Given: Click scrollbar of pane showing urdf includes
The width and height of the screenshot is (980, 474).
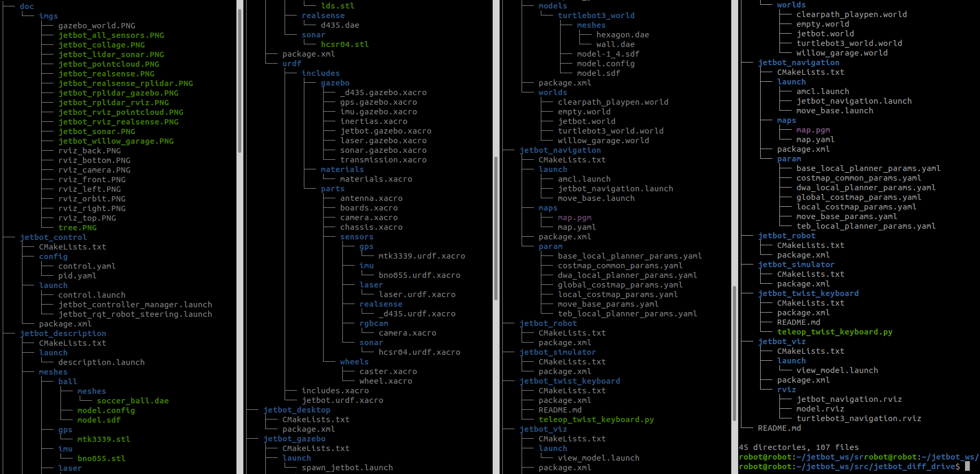Looking at the screenshot, I should click(496, 227).
